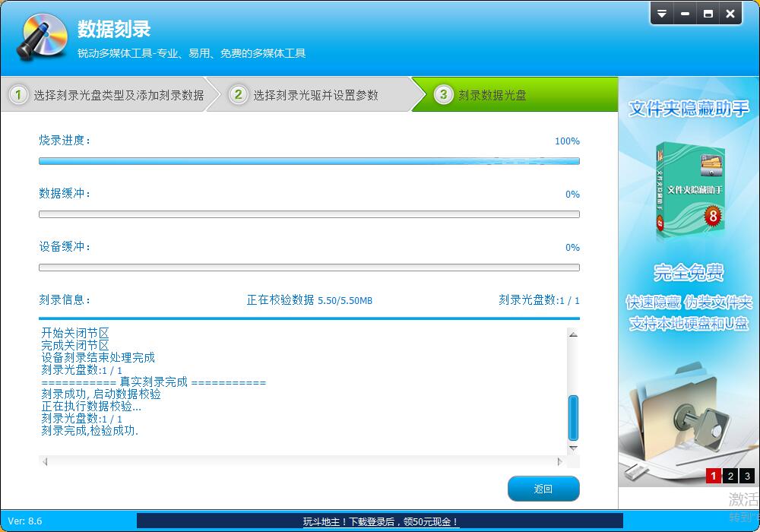The image size is (760, 532).
Task: Switch to ad slide 2
Action: point(730,477)
